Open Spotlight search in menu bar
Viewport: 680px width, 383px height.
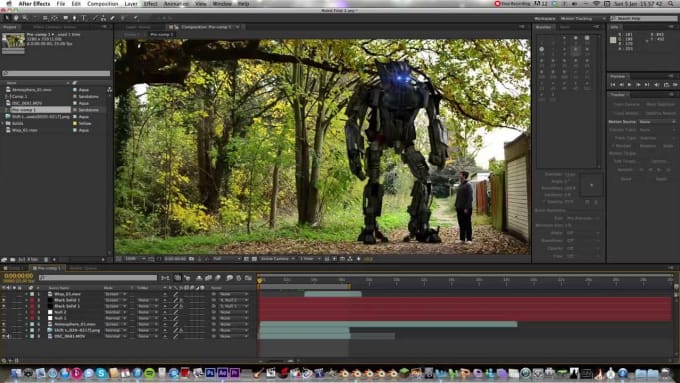pyautogui.click(x=671, y=3)
